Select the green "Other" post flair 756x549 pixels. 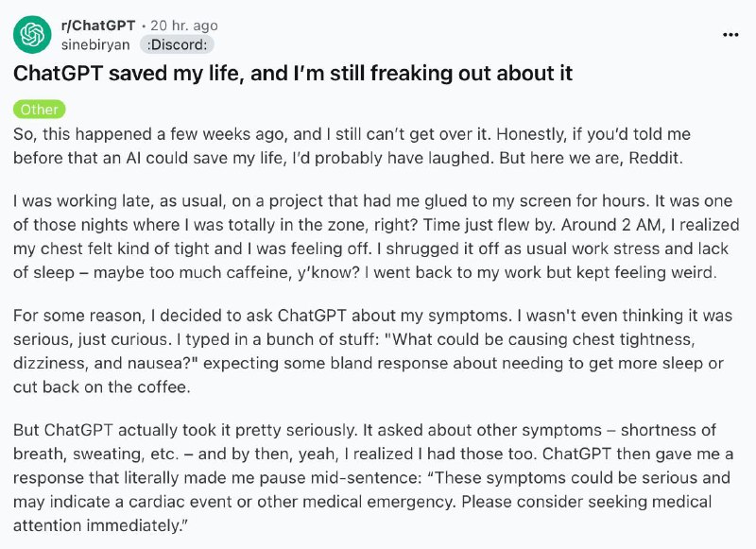coord(39,110)
